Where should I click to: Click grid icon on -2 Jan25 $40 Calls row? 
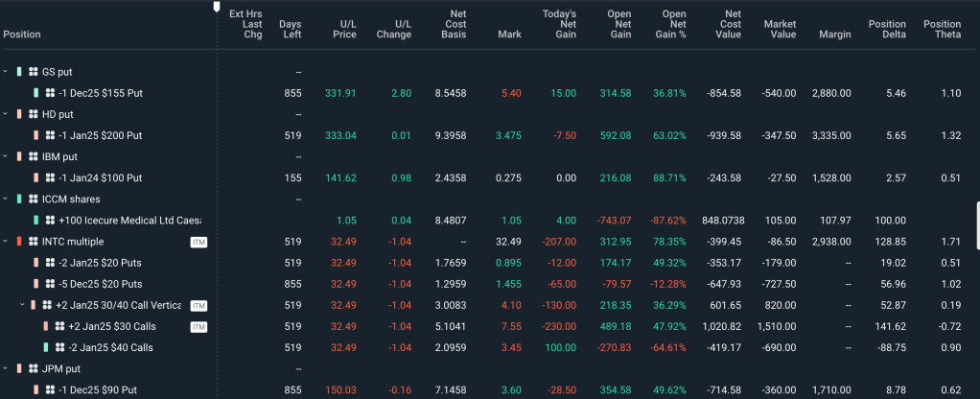click(x=60, y=347)
